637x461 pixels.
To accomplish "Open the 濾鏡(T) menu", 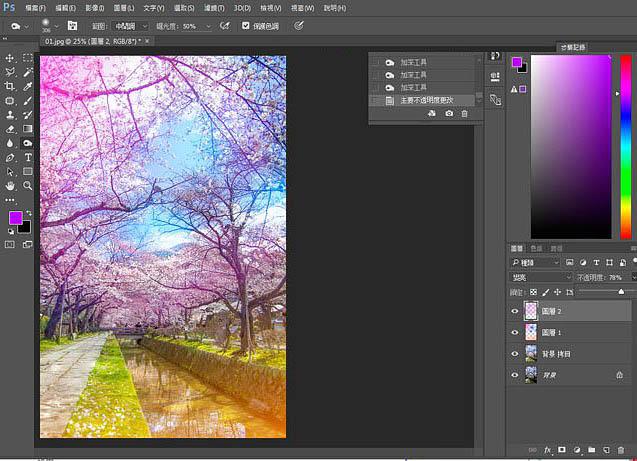I will point(212,7).
